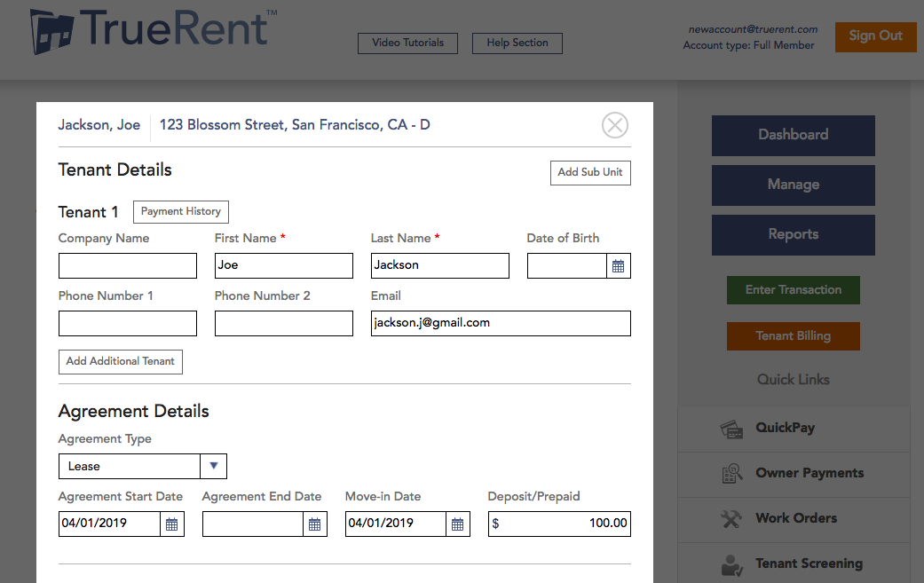Image resolution: width=924 pixels, height=583 pixels.
Task: Click the Tenant Screening person icon
Action: pos(731,563)
